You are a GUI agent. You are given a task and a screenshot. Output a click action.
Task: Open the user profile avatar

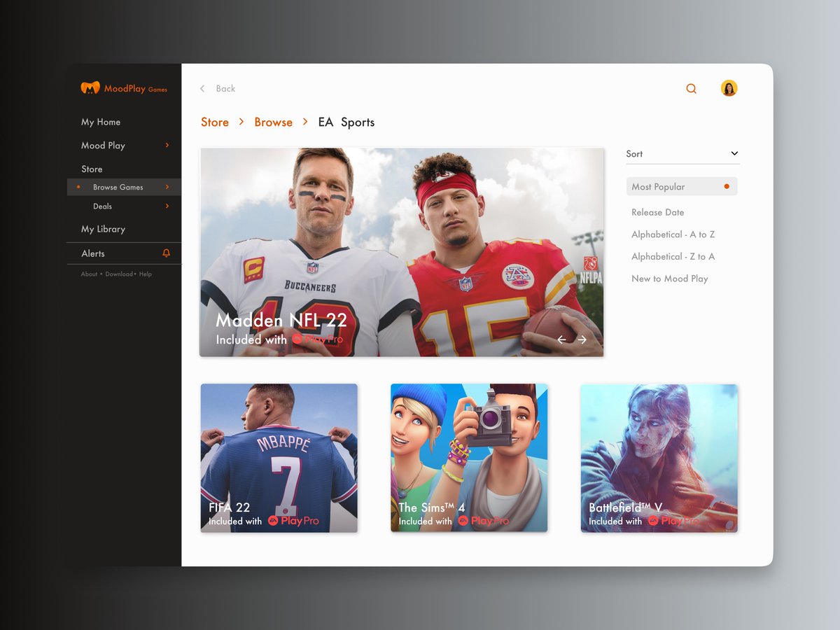[x=729, y=88]
